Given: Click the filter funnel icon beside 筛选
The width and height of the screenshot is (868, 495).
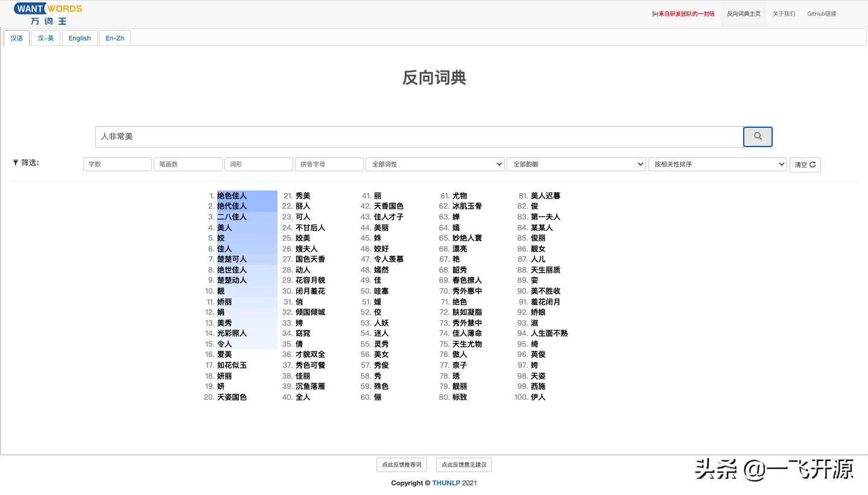Looking at the screenshot, I should pyautogui.click(x=15, y=162).
